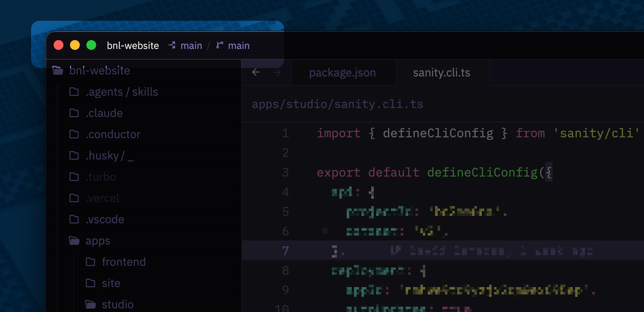Click open folder icon beside studio
The width and height of the screenshot is (644, 312).
pos(91,304)
